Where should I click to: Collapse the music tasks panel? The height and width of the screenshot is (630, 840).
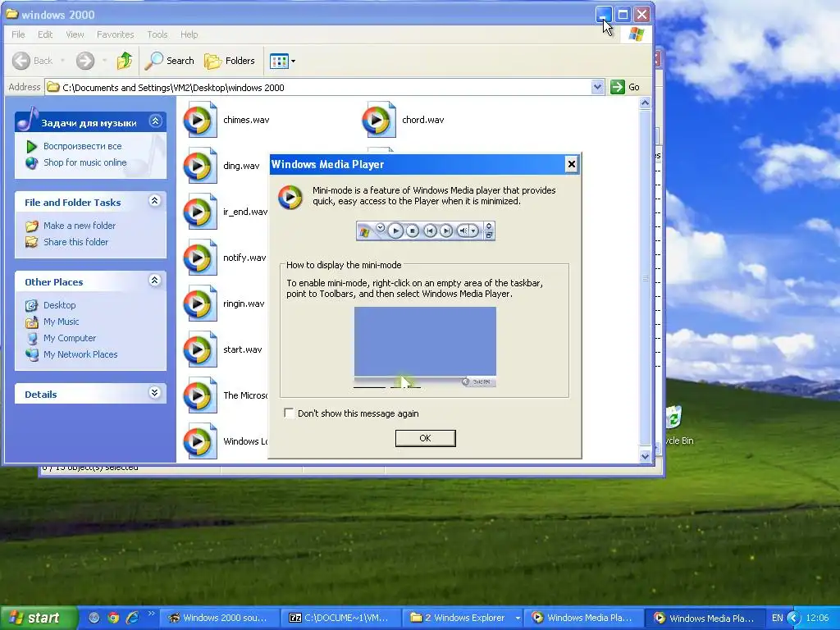pos(155,121)
